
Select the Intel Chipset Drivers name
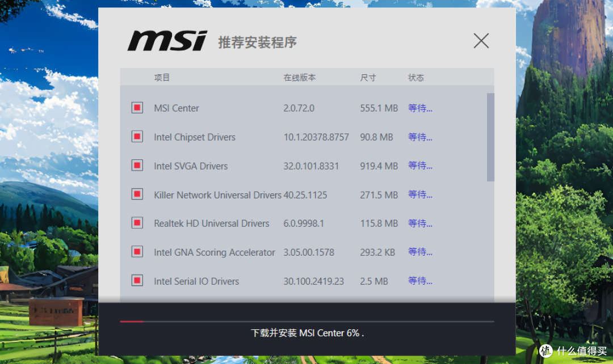point(195,137)
